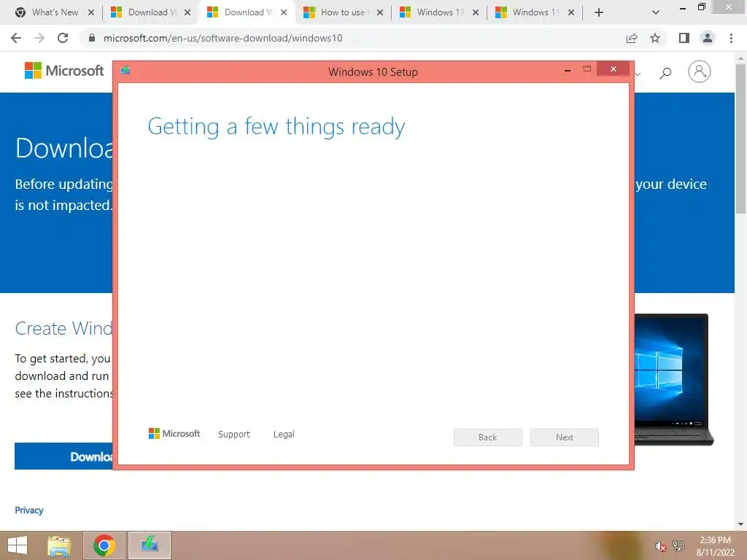The height and width of the screenshot is (560, 747).
Task: Open the Chrome profile avatar
Action: (x=708, y=38)
